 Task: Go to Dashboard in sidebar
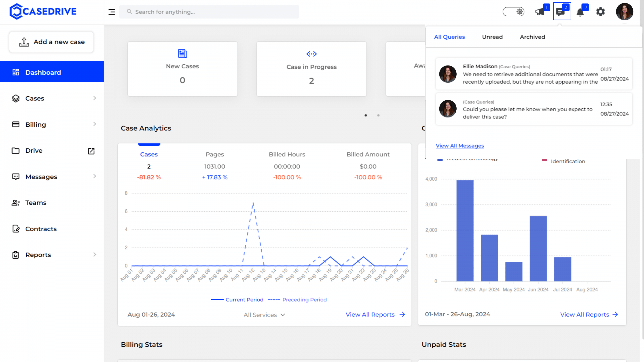tap(52, 72)
